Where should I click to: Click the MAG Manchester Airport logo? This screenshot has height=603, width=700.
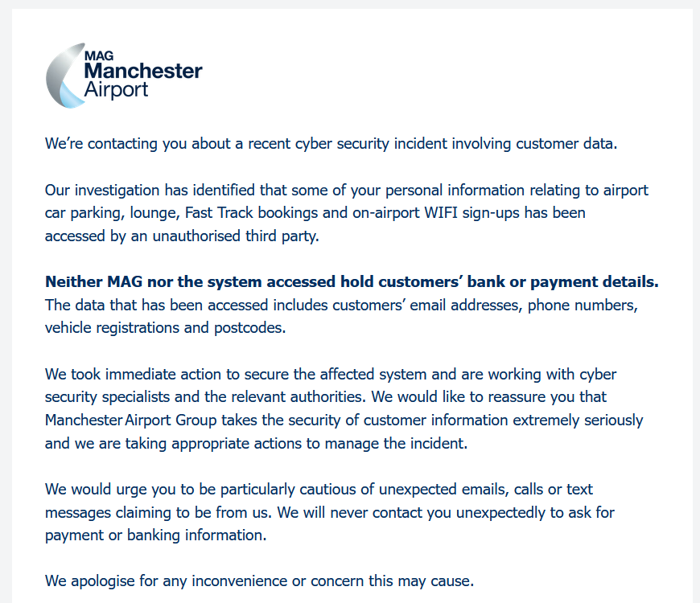click(124, 76)
